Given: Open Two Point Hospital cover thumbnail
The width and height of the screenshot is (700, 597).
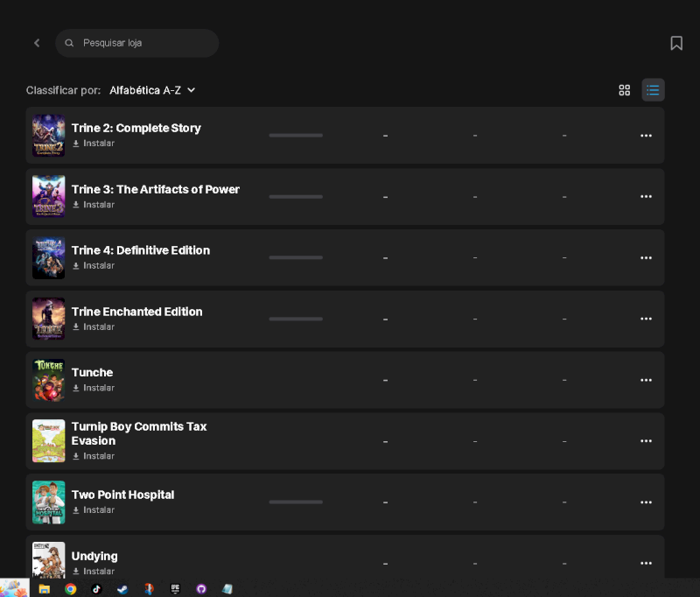Looking at the screenshot, I should click(x=49, y=502).
